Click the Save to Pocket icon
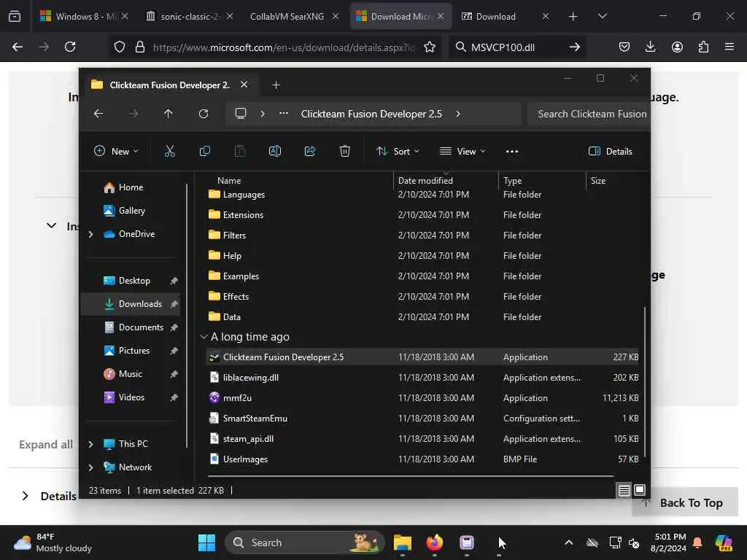747x560 pixels. tap(624, 47)
